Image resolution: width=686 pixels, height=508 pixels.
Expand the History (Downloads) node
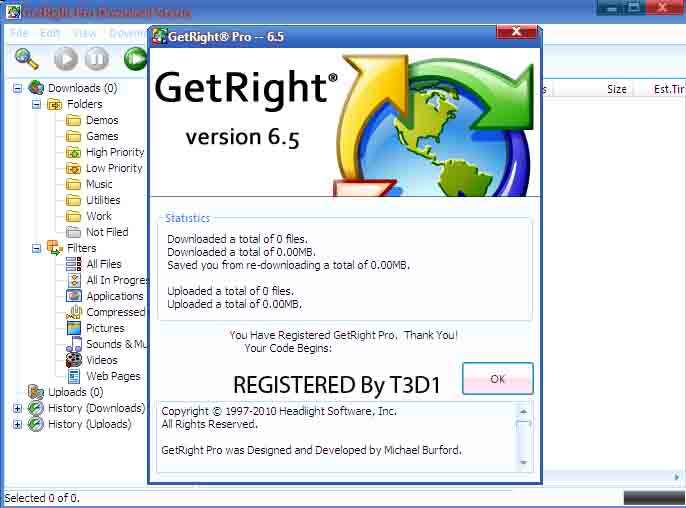point(17,408)
